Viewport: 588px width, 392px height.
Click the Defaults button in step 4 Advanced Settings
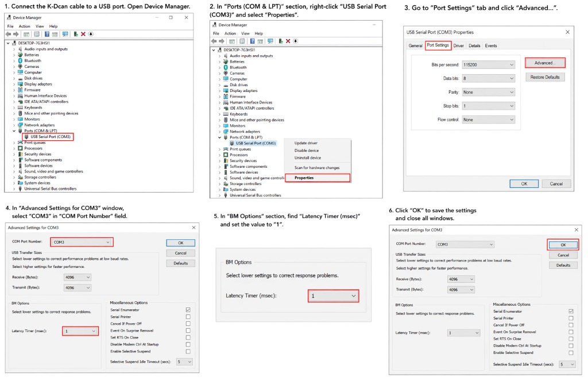[x=181, y=263]
